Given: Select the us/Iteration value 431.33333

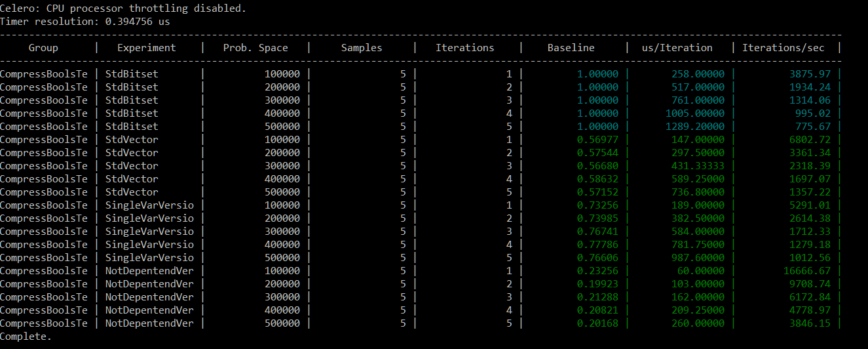Looking at the screenshot, I should click(698, 166).
